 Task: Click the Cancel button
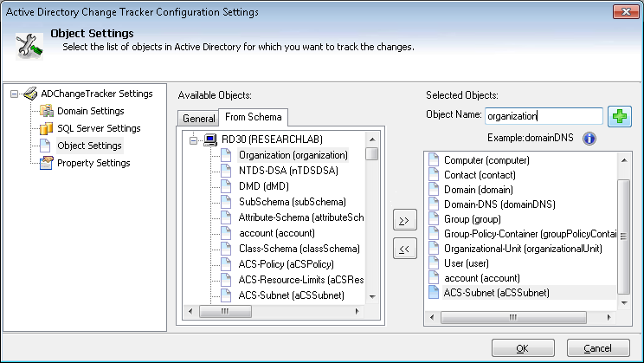[598, 348]
